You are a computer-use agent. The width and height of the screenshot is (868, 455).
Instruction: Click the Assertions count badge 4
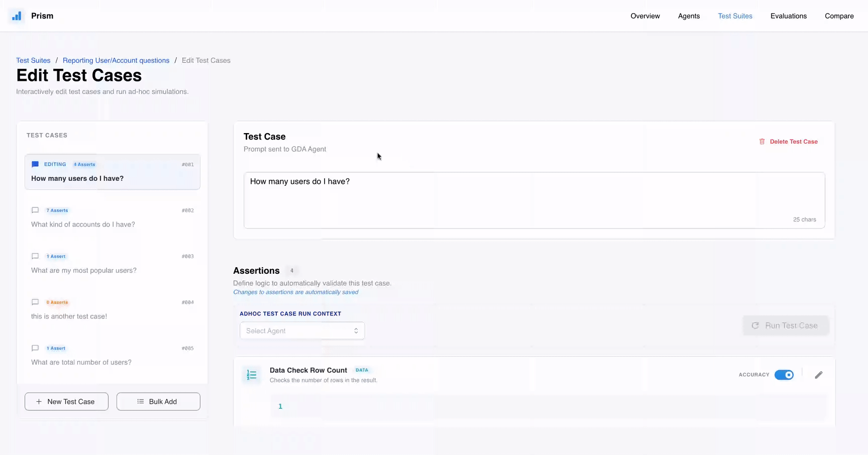point(292,271)
